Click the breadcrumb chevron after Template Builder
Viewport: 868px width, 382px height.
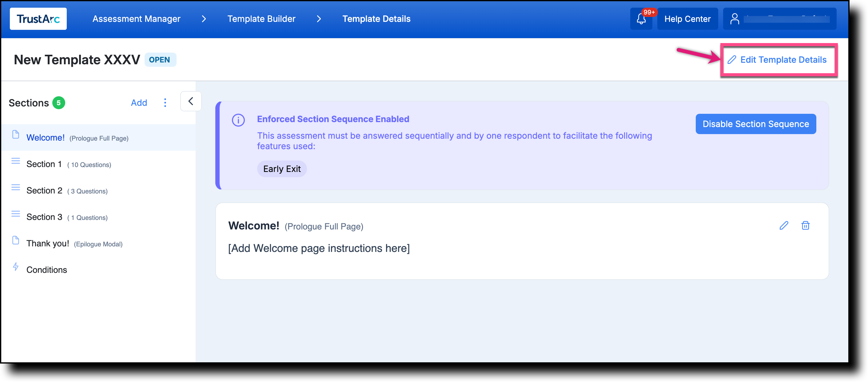[x=318, y=19]
